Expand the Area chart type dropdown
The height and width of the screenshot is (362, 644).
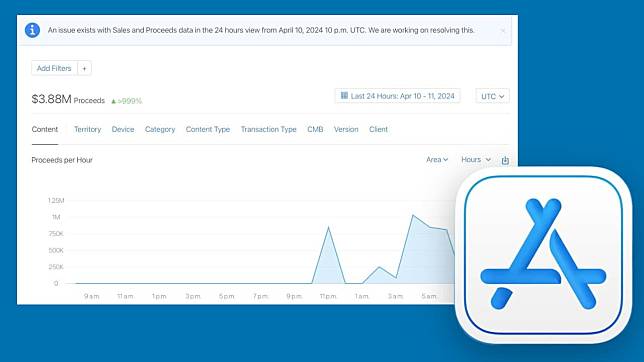[437, 159]
